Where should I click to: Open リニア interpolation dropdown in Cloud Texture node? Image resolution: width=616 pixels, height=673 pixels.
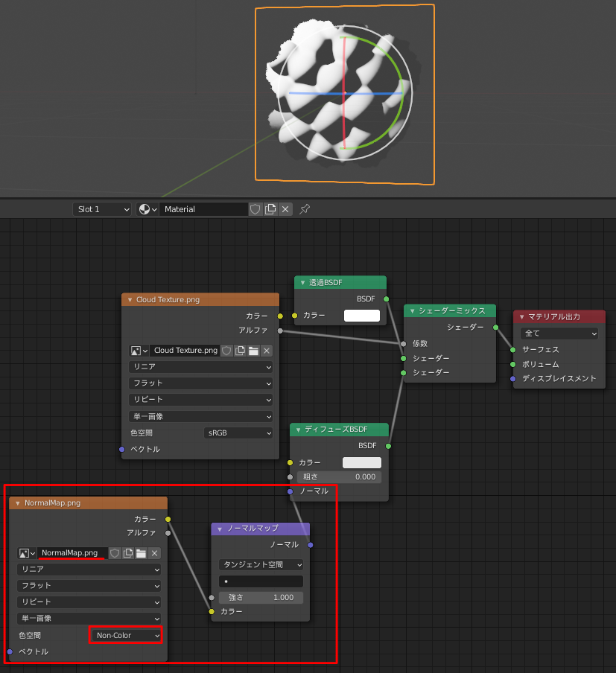pos(200,367)
